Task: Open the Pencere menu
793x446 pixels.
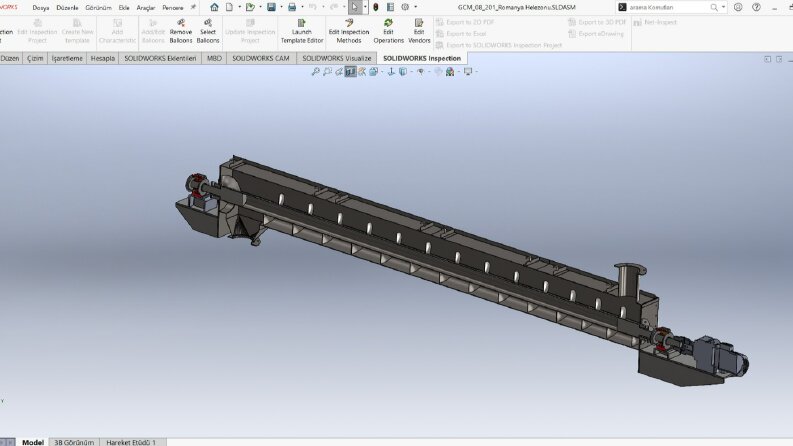Action: click(x=173, y=8)
